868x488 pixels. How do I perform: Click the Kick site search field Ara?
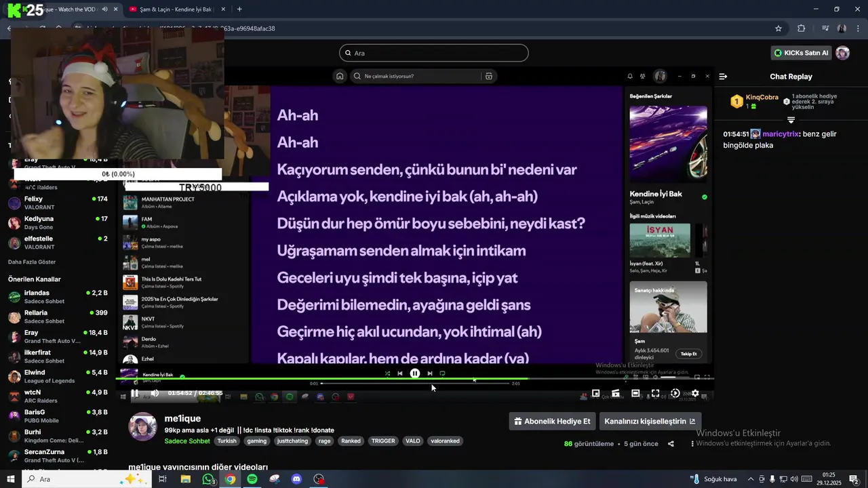tap(434, 53)
